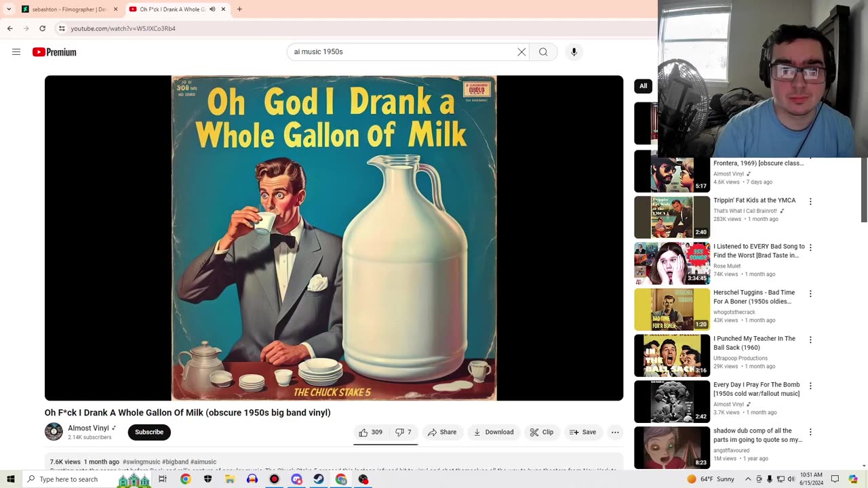The image size is (868, 488).
Task: Open 'shadow dub comp' video thumbnail
Action: [x=672, y=447]
